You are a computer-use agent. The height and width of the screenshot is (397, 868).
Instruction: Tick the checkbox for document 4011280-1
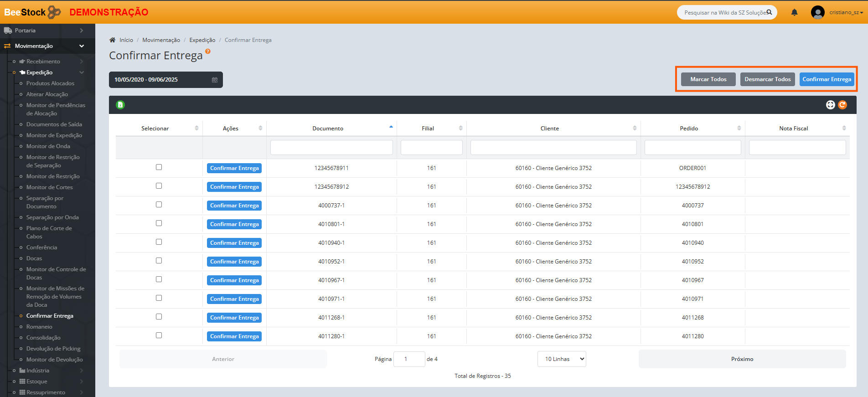point(159,335)
